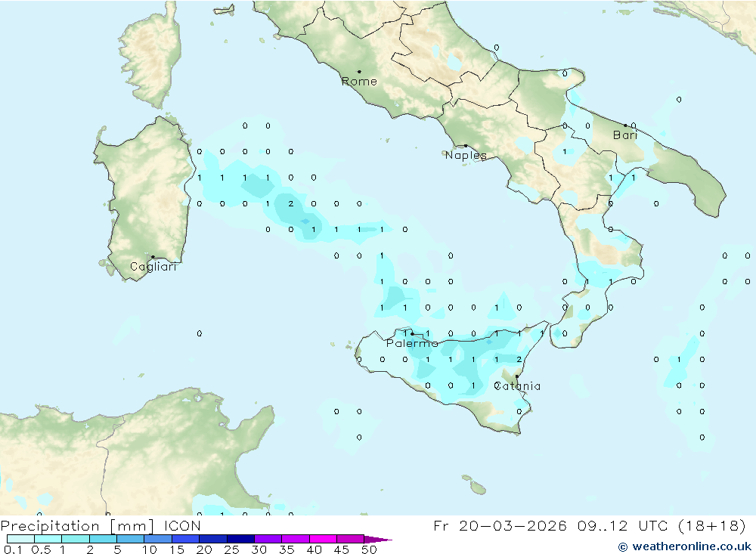The image size is (756, 554).
Task: Click the Bari city label
Action: click(x=625, y=135)
